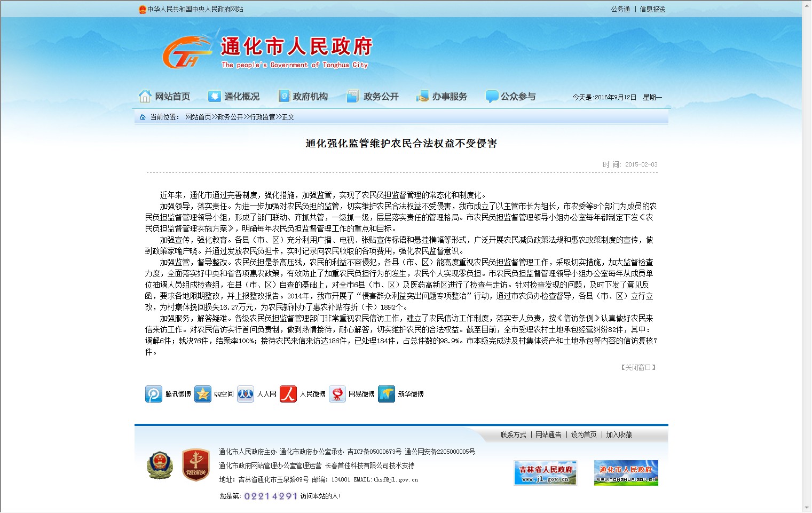Viewport: 812px width, 513px height.
Task: Click the scrollbar down arrow
Action: 806,508
